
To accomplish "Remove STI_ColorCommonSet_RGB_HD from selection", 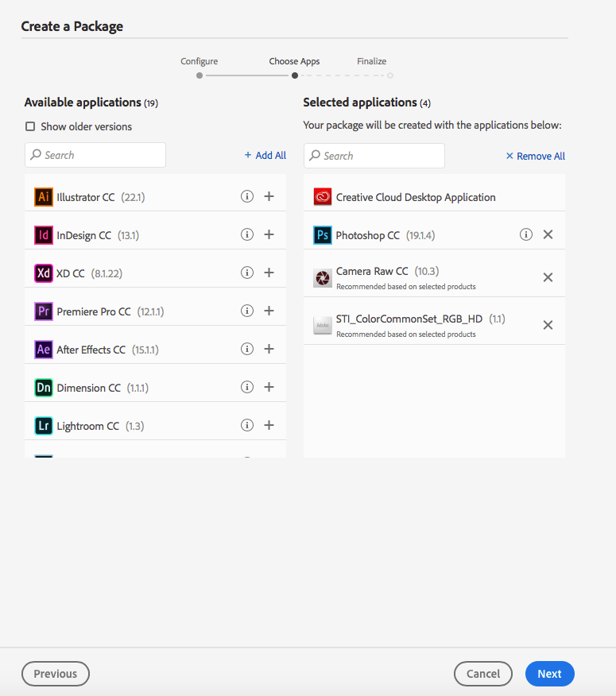I will [x=548, y=325].
